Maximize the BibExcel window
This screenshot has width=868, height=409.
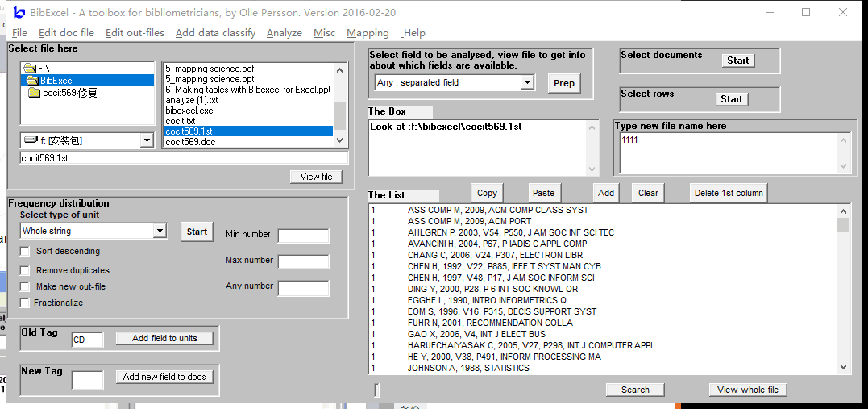pos(806,12)
